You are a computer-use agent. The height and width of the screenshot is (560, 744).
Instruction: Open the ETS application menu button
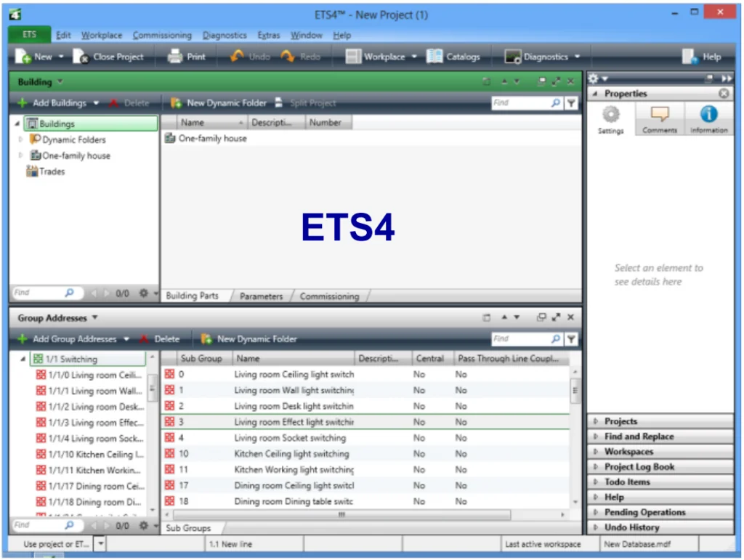[29, 35]
